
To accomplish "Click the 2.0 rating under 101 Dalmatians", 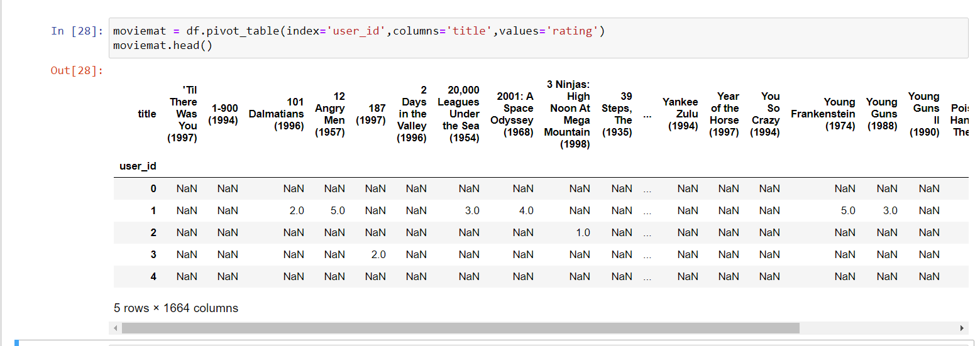I will click(x=297, y=210).
